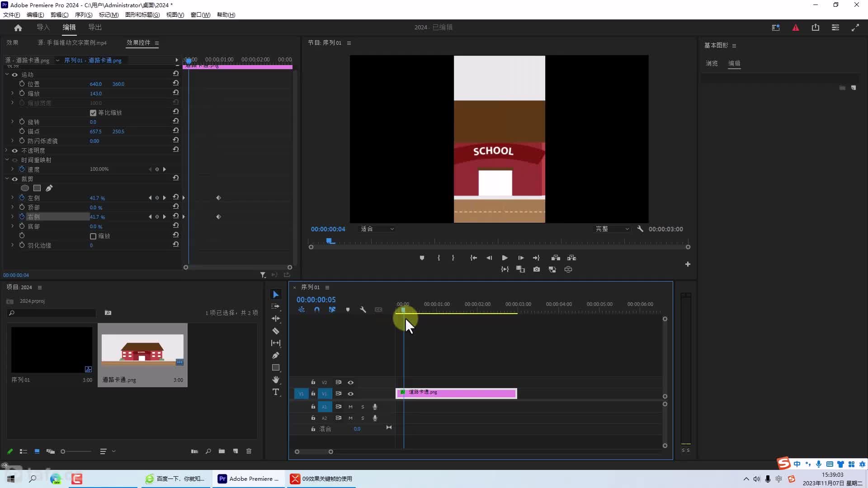868x488 pixels.
Task: Open timeline display settings wrench
Action: point(363,310)
